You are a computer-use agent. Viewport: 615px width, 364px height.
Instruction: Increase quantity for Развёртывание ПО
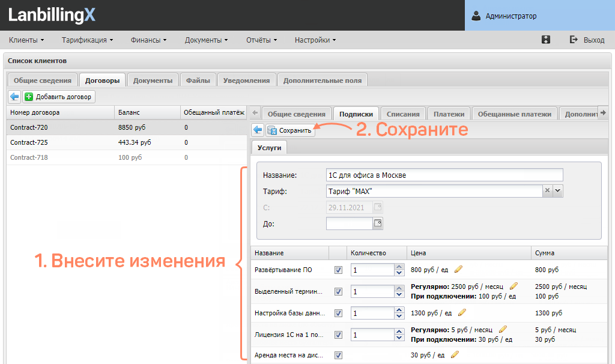coord(399,267)
